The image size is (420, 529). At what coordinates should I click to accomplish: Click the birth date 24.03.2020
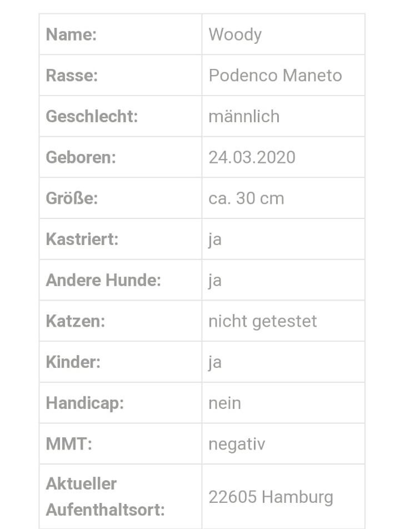(252, 158)
